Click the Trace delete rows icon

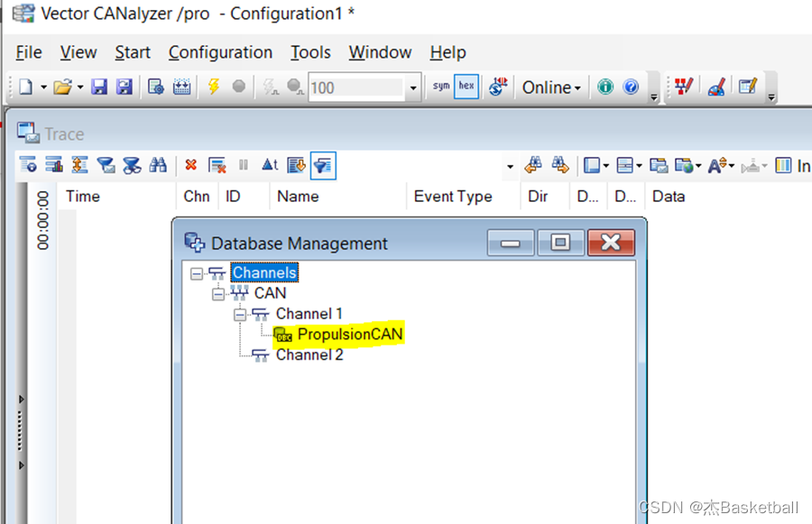tap(217, 165)
